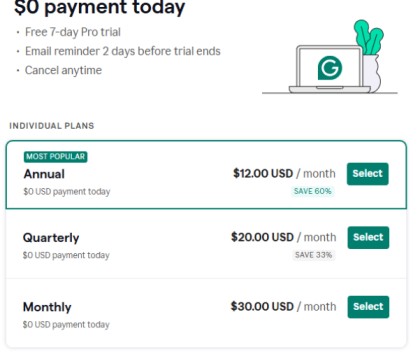Click the $12.00 USD / month price

pos(284,174)
